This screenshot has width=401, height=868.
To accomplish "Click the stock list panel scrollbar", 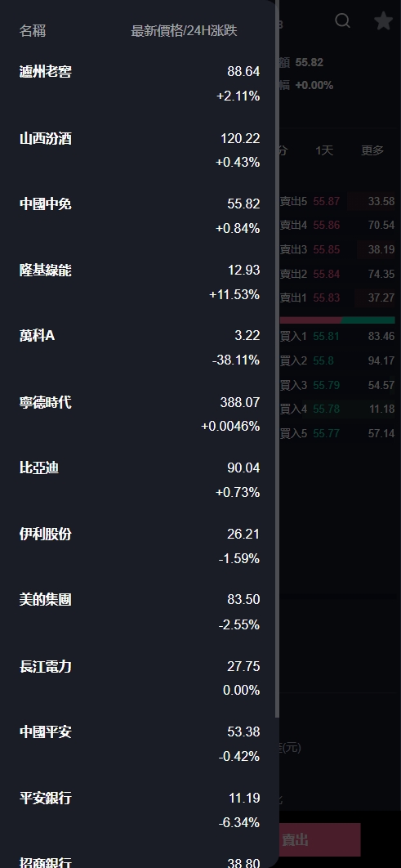I will point(277,359).
